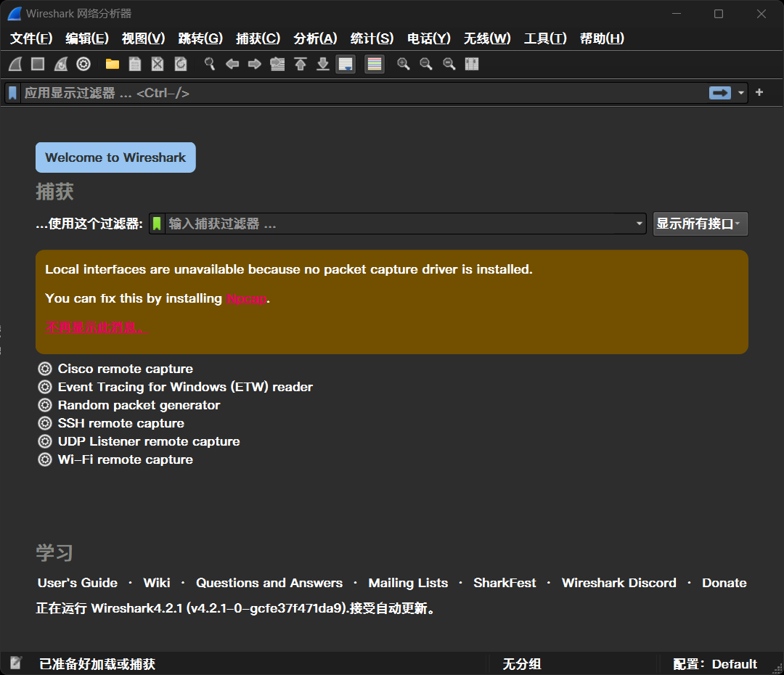Viewport: 784px width, 675px height.
Task: Go to previous packet with left arrow
Action: pyautogui.click(x=232, y=64)
